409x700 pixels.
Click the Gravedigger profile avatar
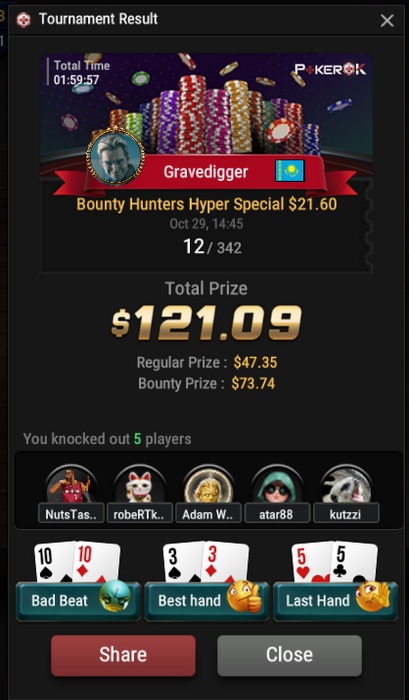[116, 156]
